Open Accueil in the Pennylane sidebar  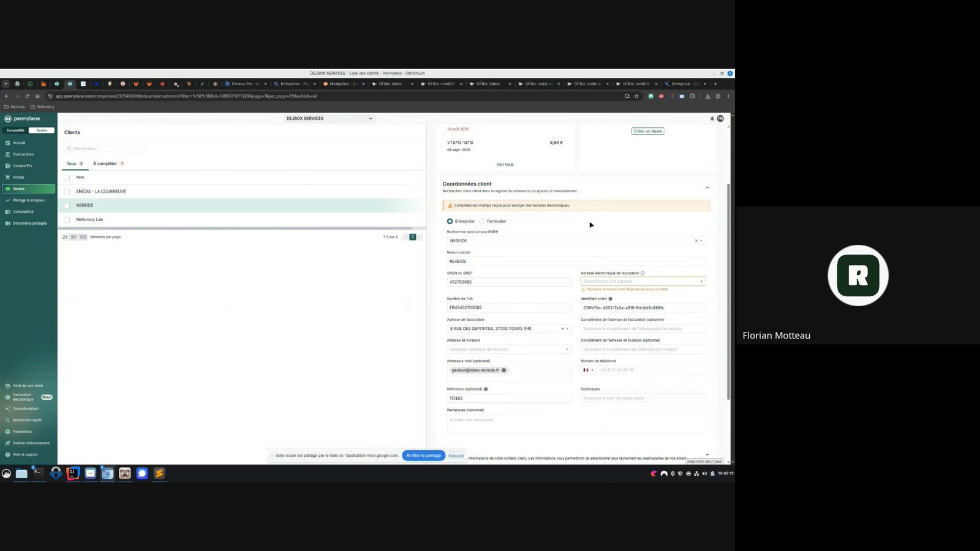pyautogui.click(x=18, y=143)
